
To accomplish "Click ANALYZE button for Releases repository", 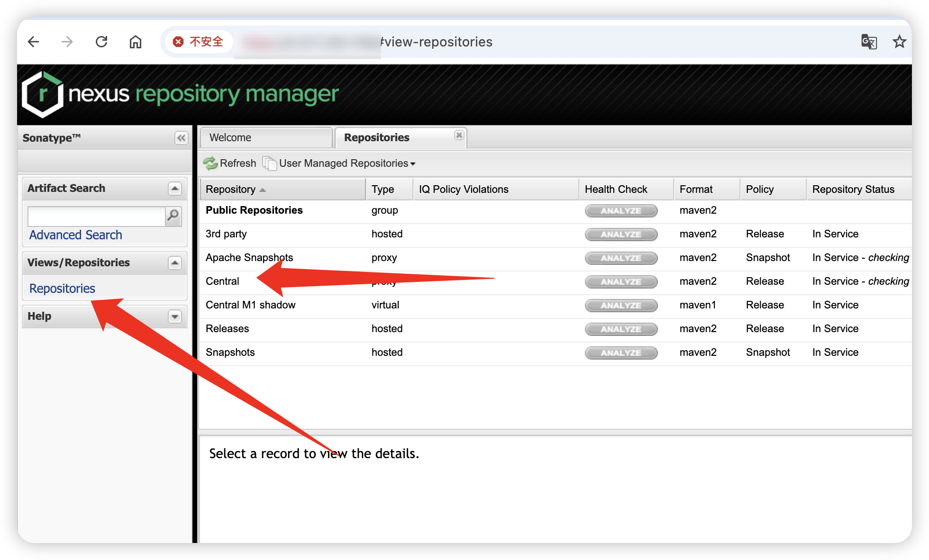I will [621, 329].
